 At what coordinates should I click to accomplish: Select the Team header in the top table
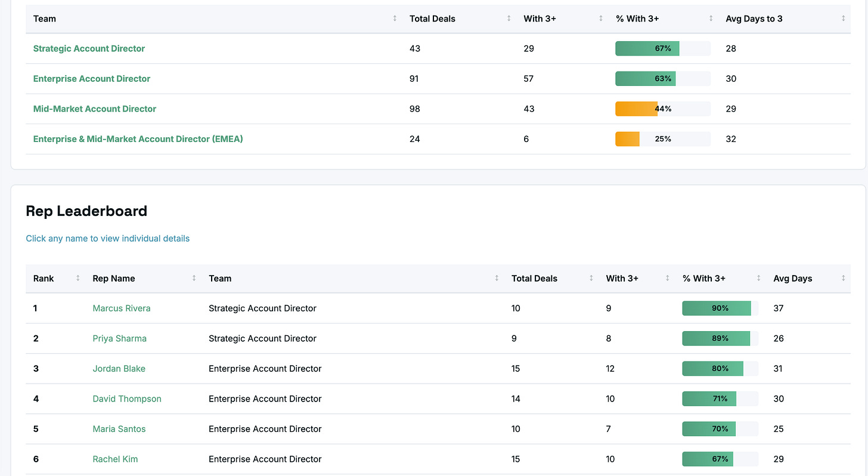(x=45, y=18)
